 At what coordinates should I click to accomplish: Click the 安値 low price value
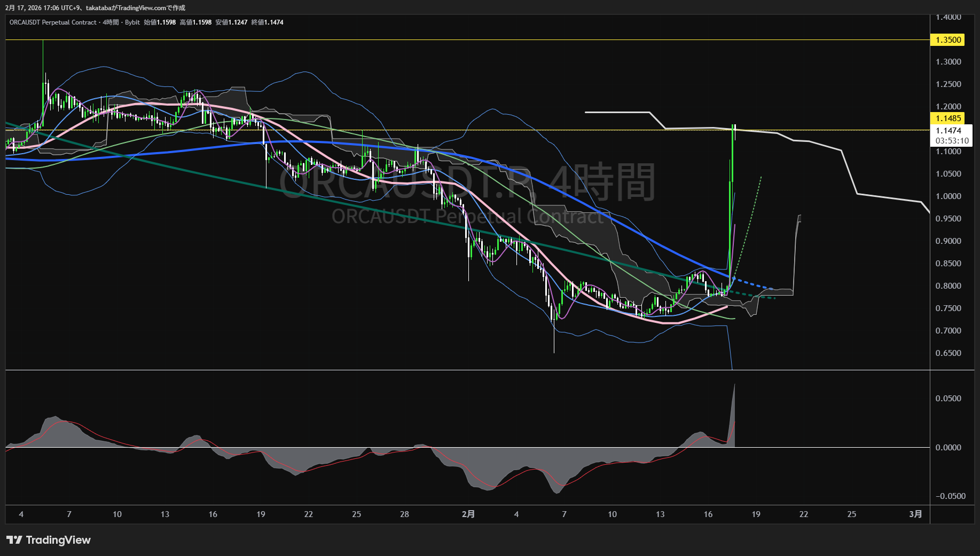coord(238,22)
